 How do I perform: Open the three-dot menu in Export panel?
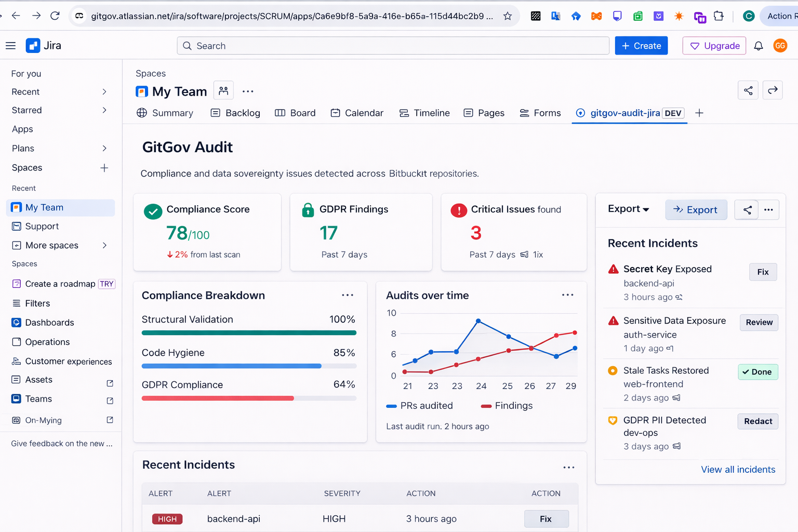(769, 210)
